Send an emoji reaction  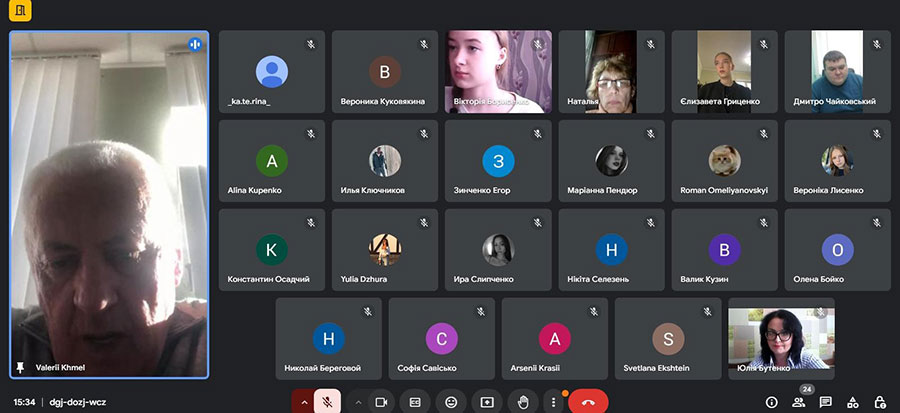click(x=451, y=401)
